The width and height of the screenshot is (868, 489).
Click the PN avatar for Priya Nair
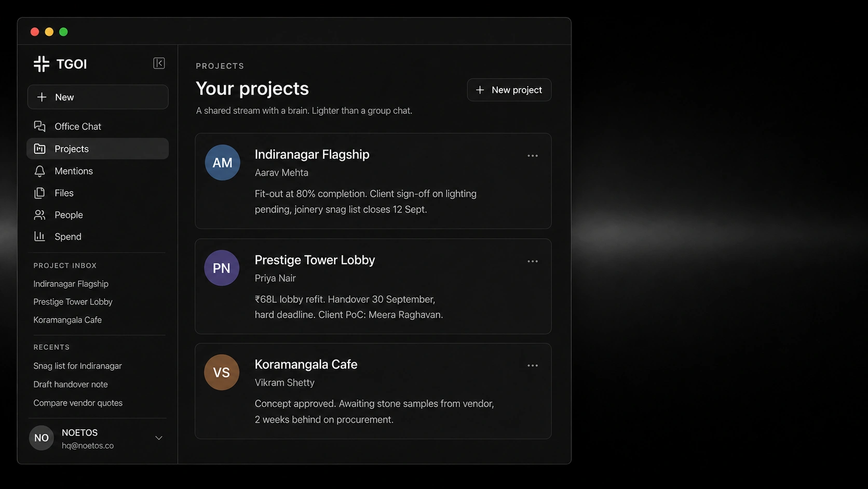coord(222,268)
